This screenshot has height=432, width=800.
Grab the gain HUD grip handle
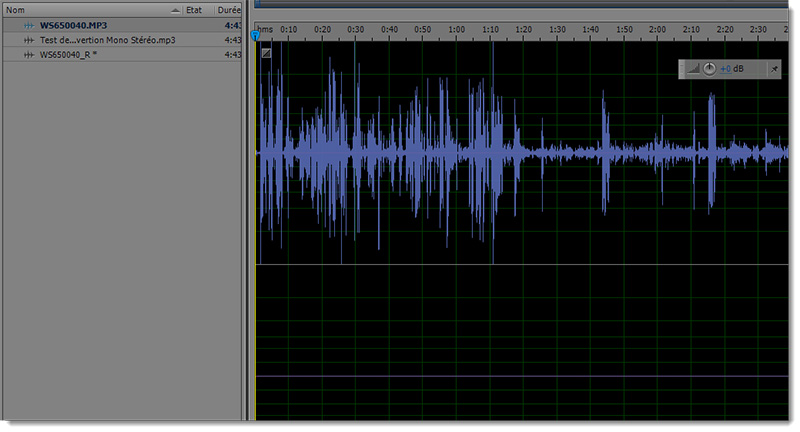[x=681, y=69]
